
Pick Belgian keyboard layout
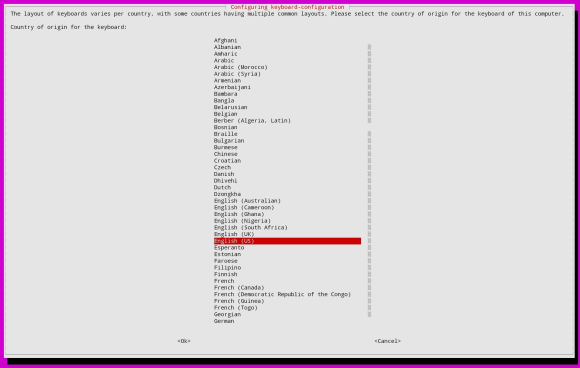[225, 114]
